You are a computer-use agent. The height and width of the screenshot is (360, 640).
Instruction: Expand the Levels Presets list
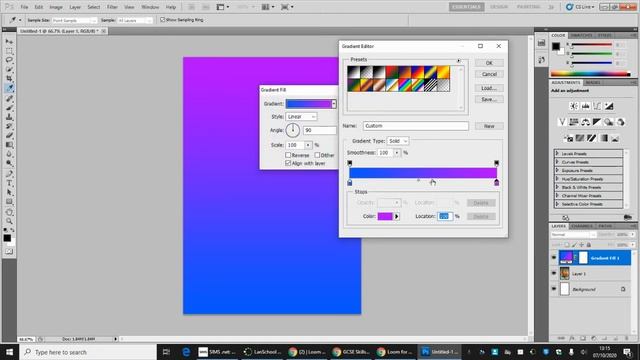(557, 153)
